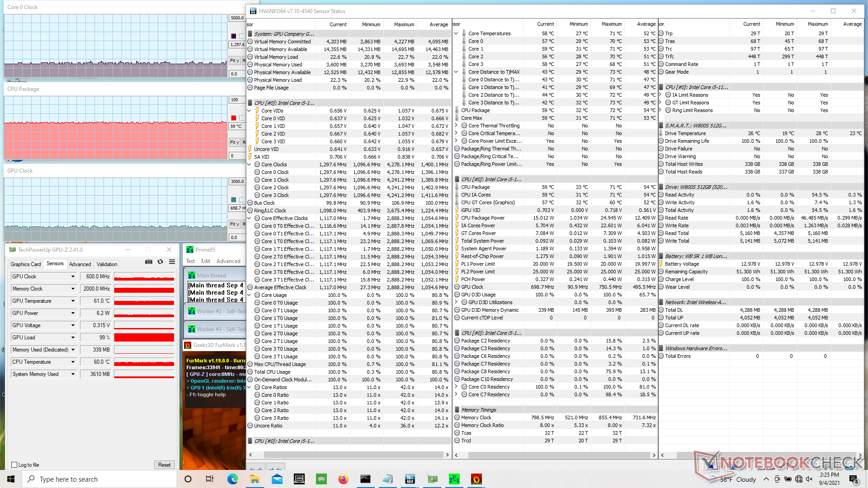Click the Prime95 taskbar icon
This screenshot has width=868, height=488.
[454, 479]
